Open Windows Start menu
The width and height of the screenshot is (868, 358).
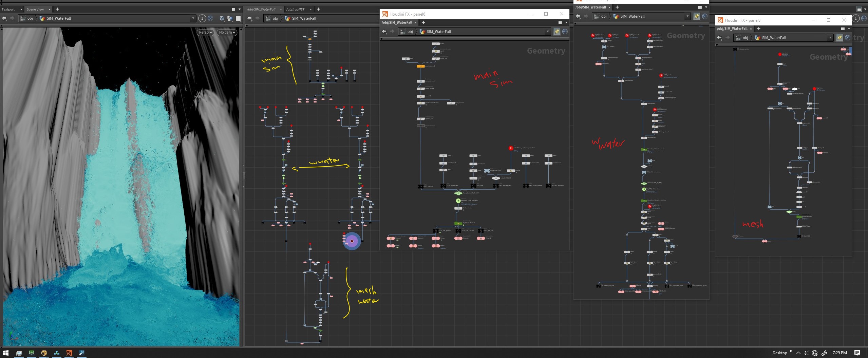point(6,353)
